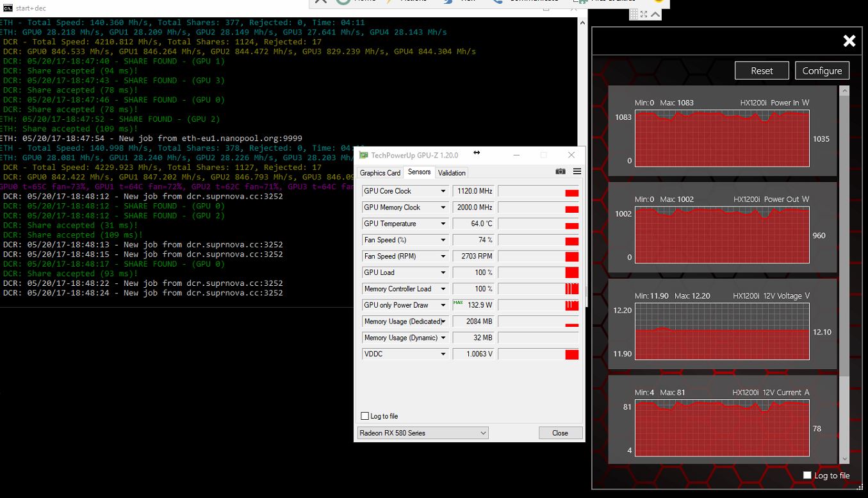Enable Log to file in GPU-Z

[365, 416]
